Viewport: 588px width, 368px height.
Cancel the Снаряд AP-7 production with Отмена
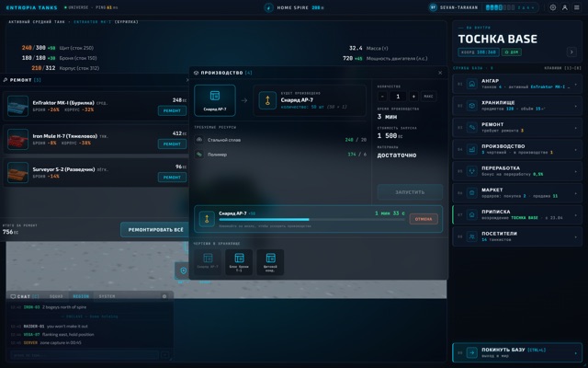tap(424, 219)
